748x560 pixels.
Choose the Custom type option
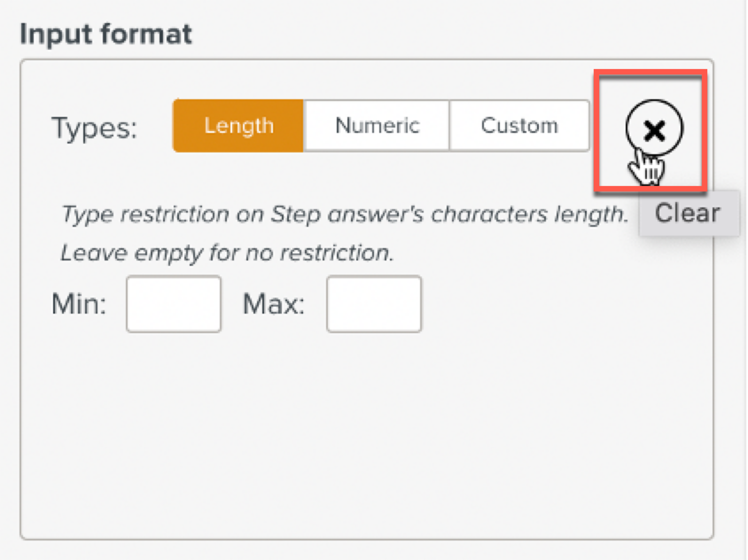click(x=519, y=126)
